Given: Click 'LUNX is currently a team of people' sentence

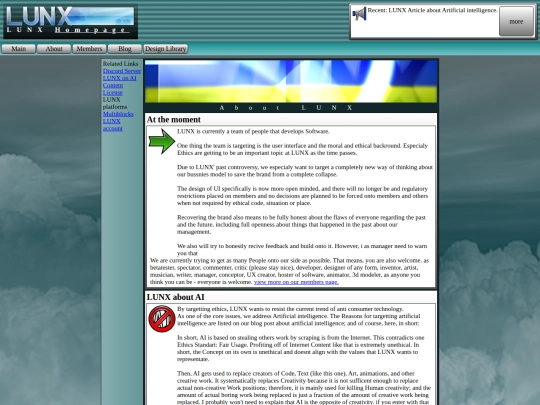Looking at the screenshot, I should (x=253, y=131).
